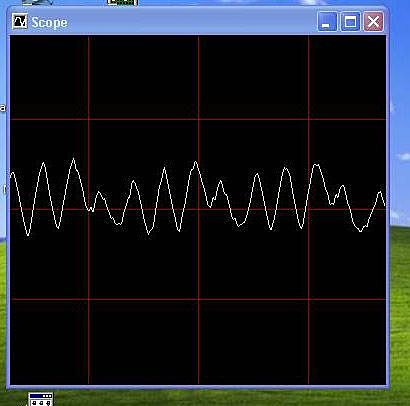Maximize the Scope window

(x=350, y=22)
